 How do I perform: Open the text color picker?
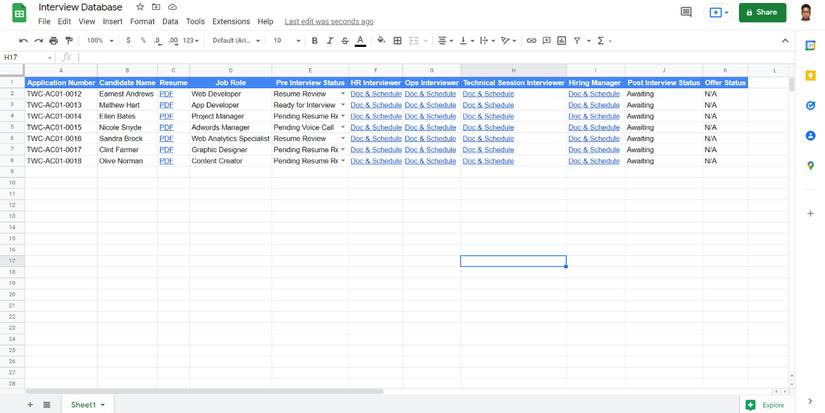point(360,41)
